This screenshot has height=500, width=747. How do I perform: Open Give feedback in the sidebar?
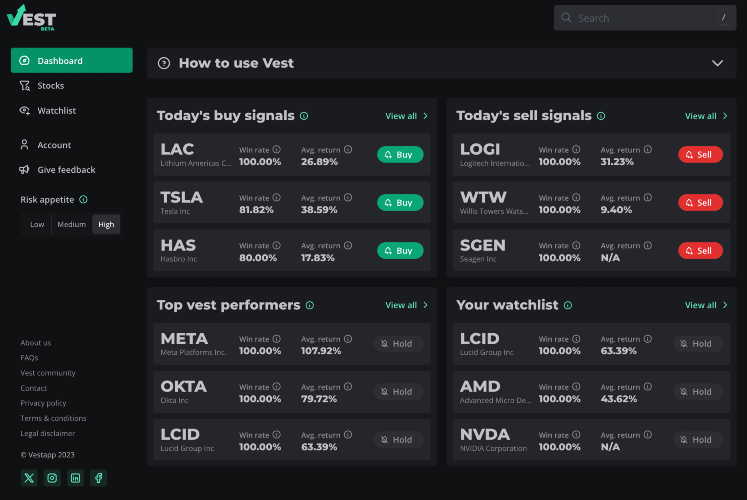[71, 170]
